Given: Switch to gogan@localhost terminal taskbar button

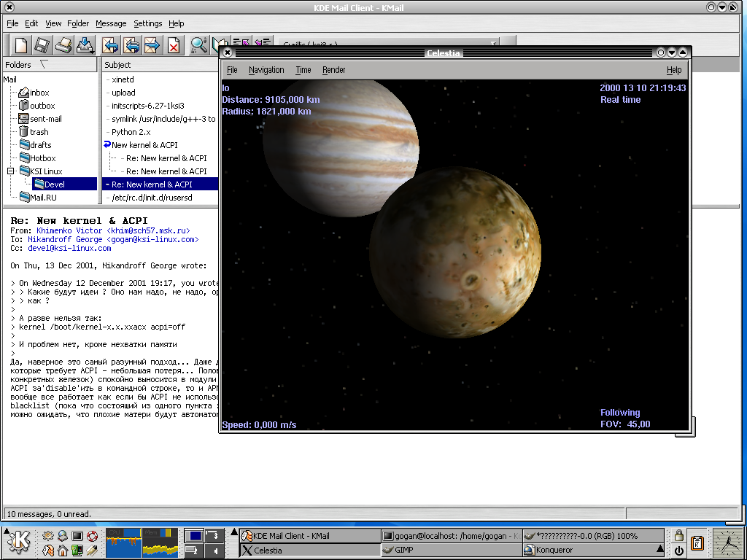Looking at the screenshot, I should coord(452,536).
